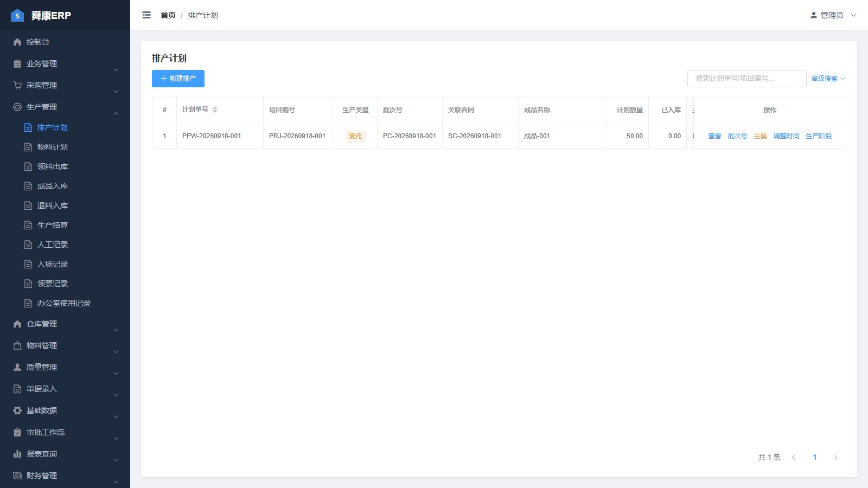Expand the 单据录入 menu chevron
The image size is (868, 488).
click(x=116, y=395)
